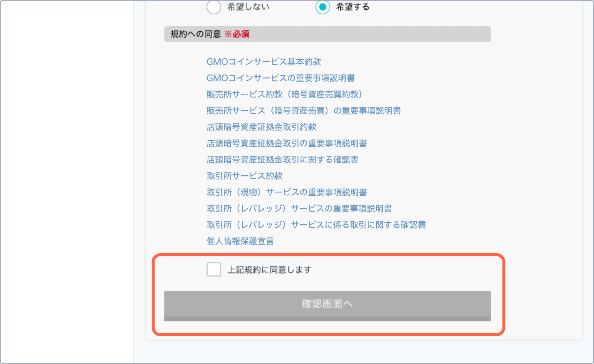This screenshot has height=364, width=594.
Task: Open 店頭暗号資産証拠金取引約款 link
Action: click(x=261, y=127)
